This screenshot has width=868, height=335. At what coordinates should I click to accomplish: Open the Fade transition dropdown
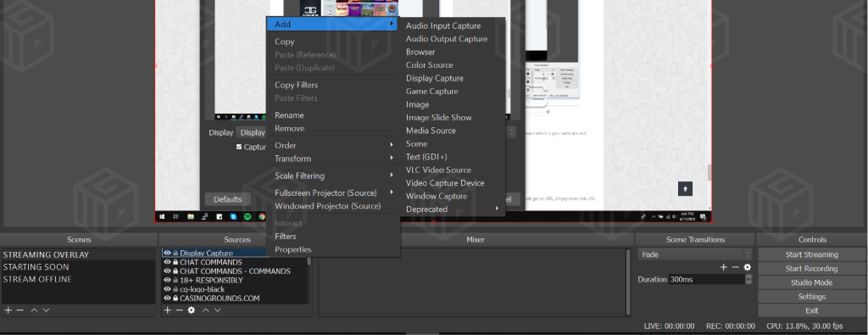click(x=695, y=254)
